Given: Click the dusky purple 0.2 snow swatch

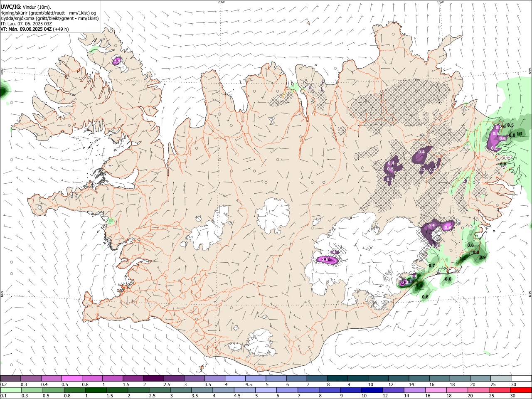Looking at the screenshot, I should pos(10,378).
